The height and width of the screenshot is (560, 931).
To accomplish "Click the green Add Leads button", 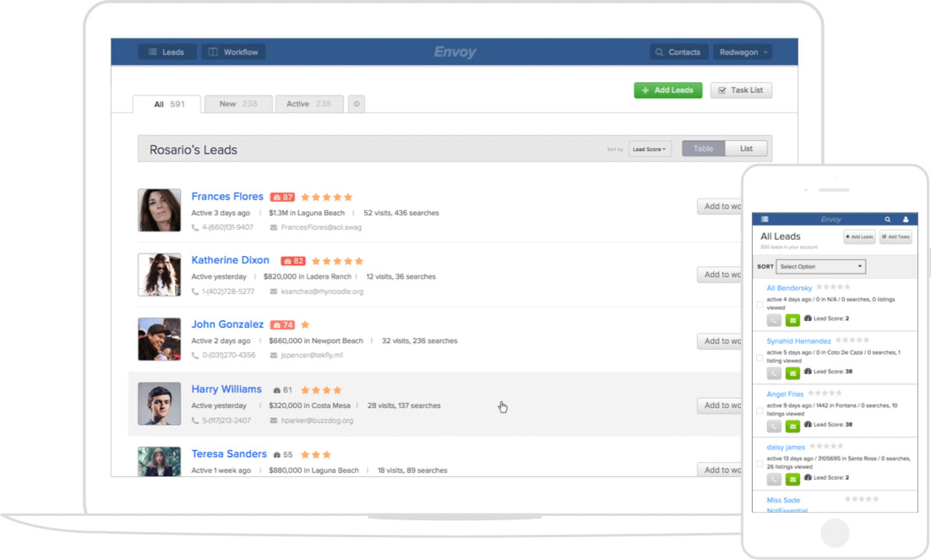I will [668, 90].
